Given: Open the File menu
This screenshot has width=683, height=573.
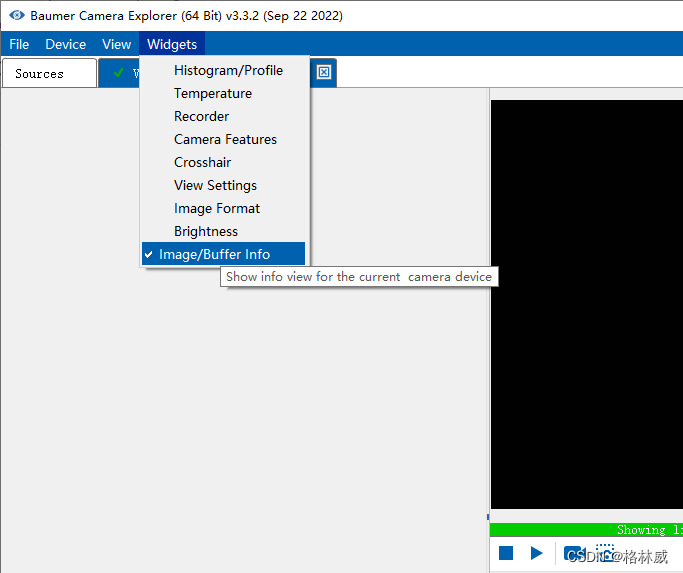Looking at the screenshot, I should (x=19, y=44).
